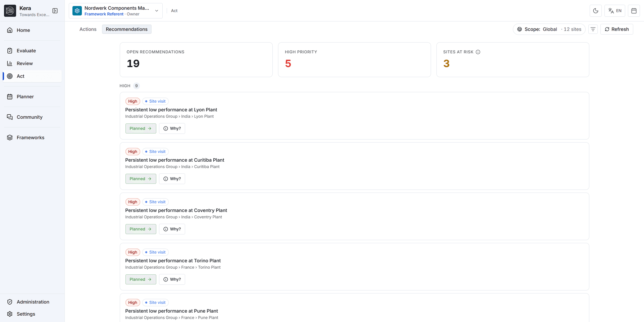Change language using EN selector

(x=615, y=11)
